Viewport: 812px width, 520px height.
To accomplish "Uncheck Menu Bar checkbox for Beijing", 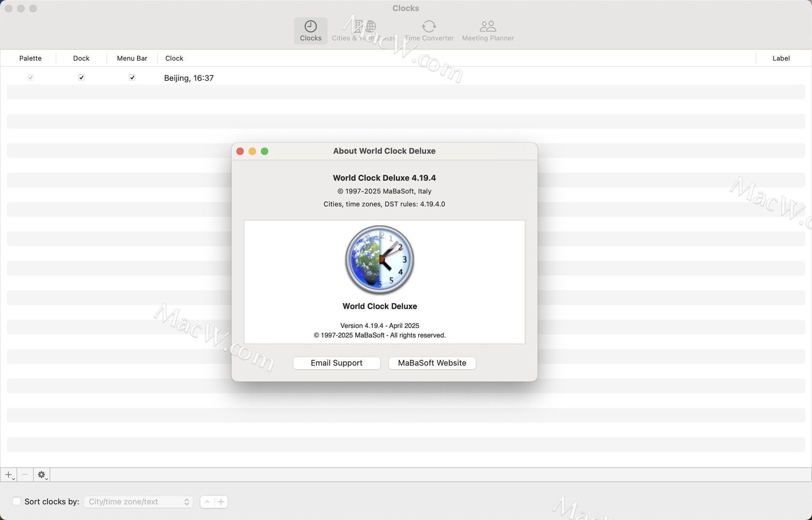I will [132, 77].
